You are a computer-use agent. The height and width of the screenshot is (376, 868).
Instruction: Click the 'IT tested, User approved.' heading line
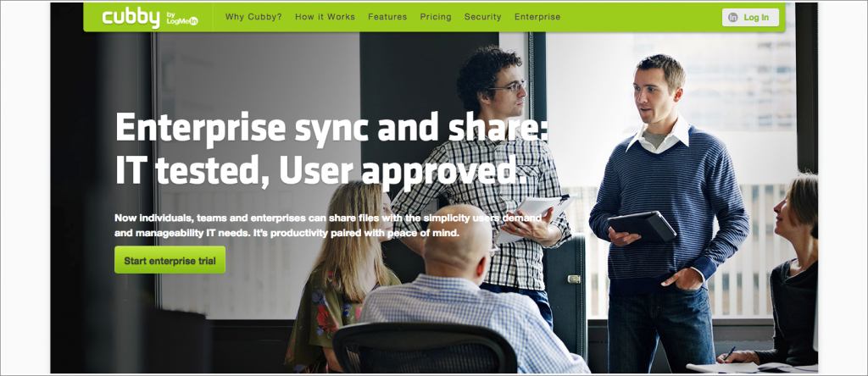point(321,169)
